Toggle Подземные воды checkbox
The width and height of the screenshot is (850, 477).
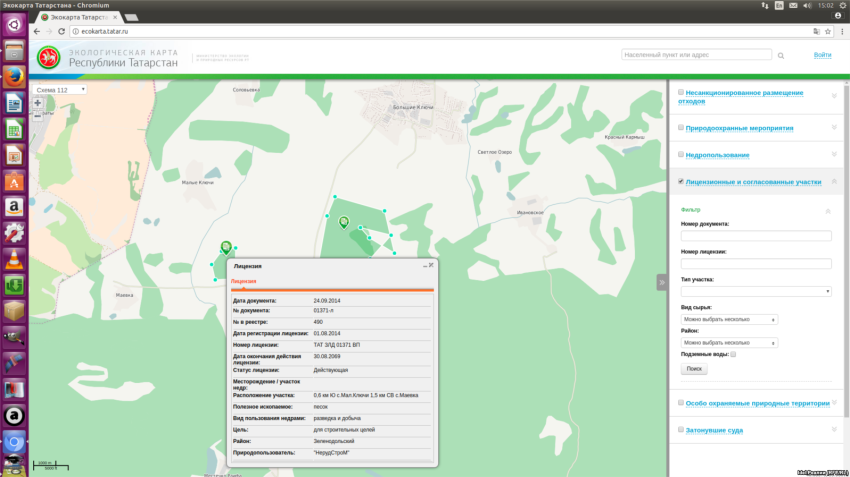pyautogui.click(x=733, y=354)
